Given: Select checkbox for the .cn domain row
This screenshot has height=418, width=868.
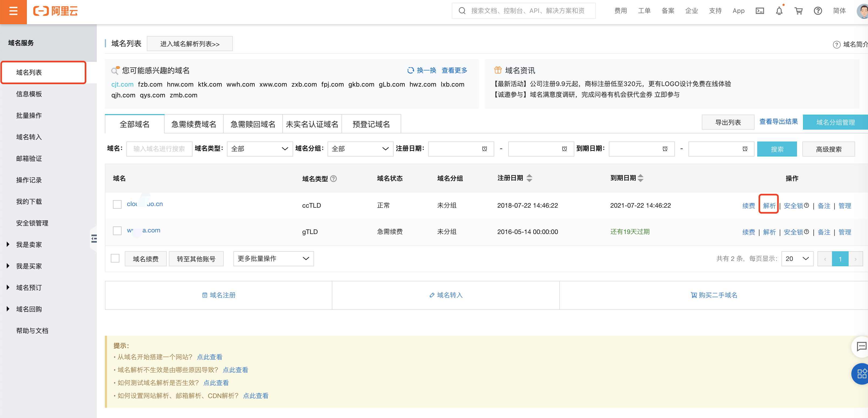Looking at the screenshot, I should pos(117,204).
